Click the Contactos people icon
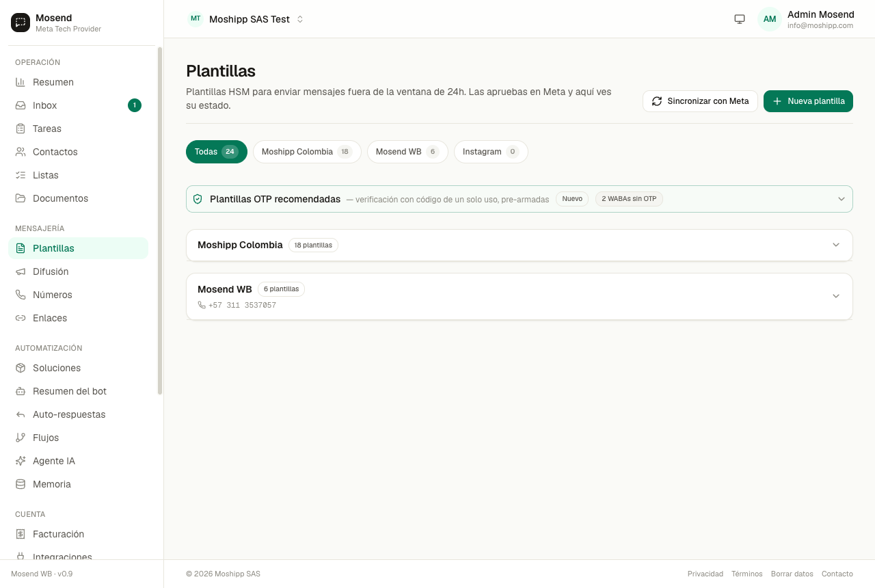The width and height of the screenshot is (875, 588). [21, 152]
